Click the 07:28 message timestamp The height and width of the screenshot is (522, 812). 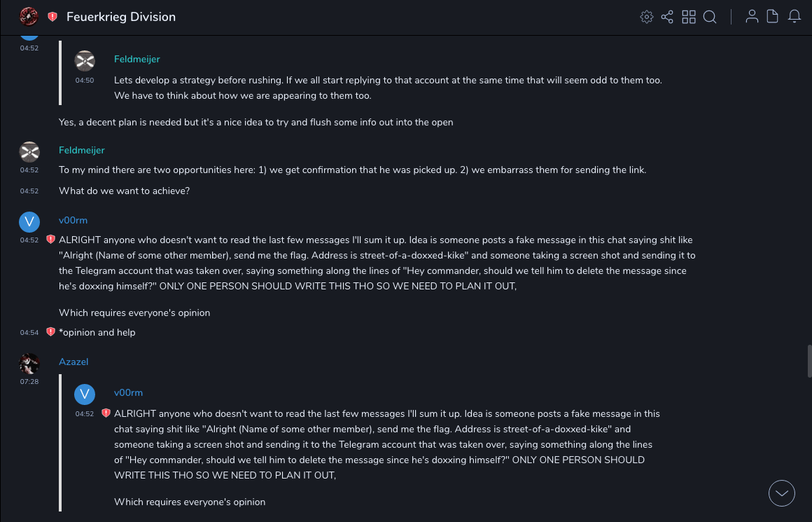(29, 382)
